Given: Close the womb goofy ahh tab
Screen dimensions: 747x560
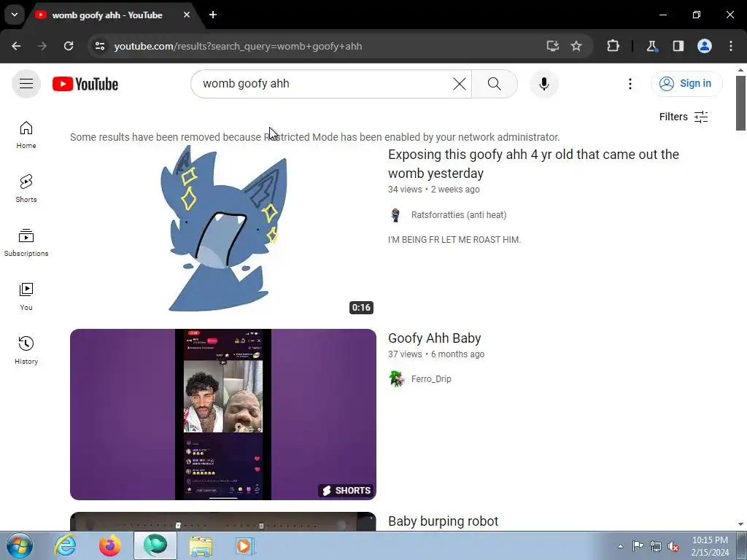Looking at the screenshot, I should click(187, 15).
